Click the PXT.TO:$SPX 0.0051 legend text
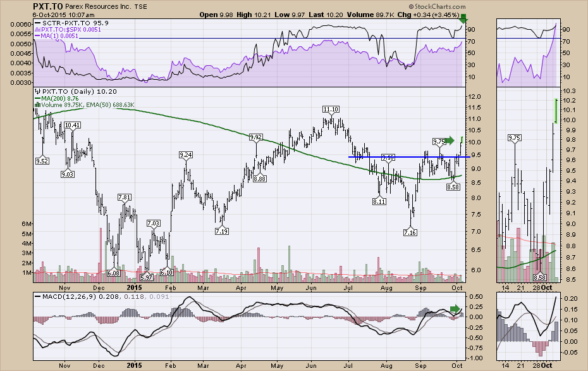This screenshot has width=588, height=371. (71, 30)
